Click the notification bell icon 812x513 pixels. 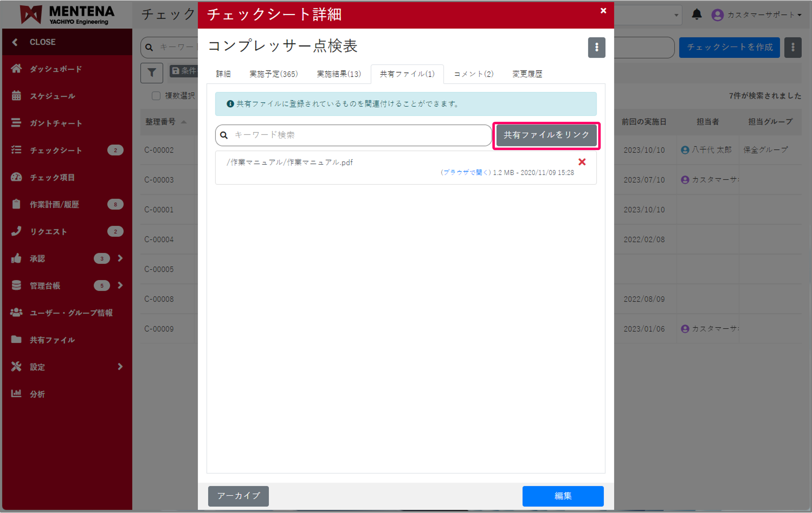coord(696,14)
